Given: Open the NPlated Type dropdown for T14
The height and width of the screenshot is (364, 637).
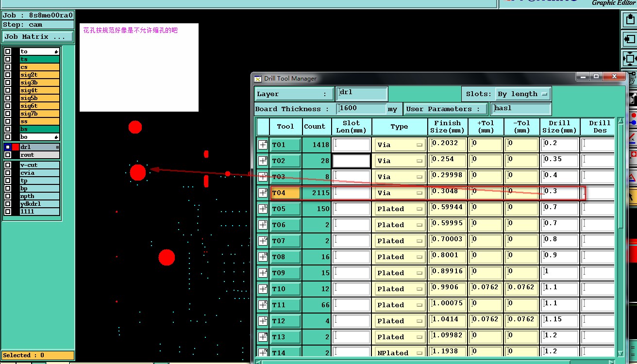Looking at the screenshot, I should 399,352.
